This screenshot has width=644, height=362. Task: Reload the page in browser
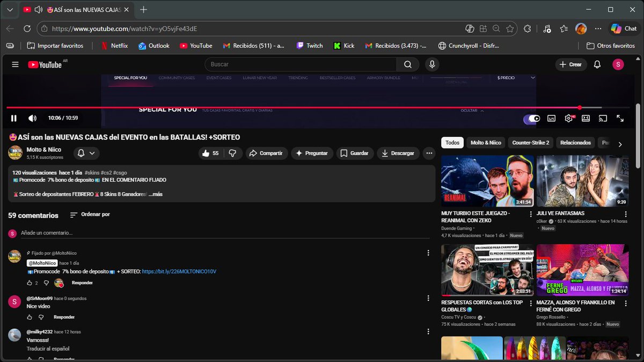pos(27,28)
